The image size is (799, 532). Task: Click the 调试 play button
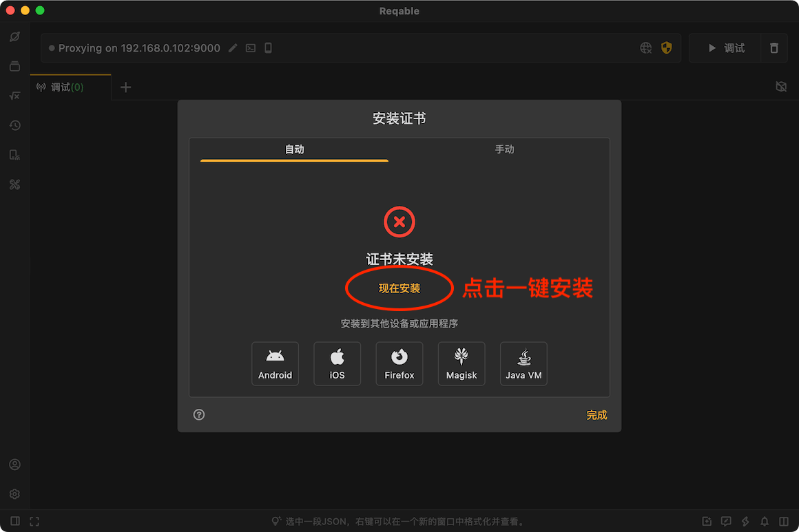tap(725, 48)
